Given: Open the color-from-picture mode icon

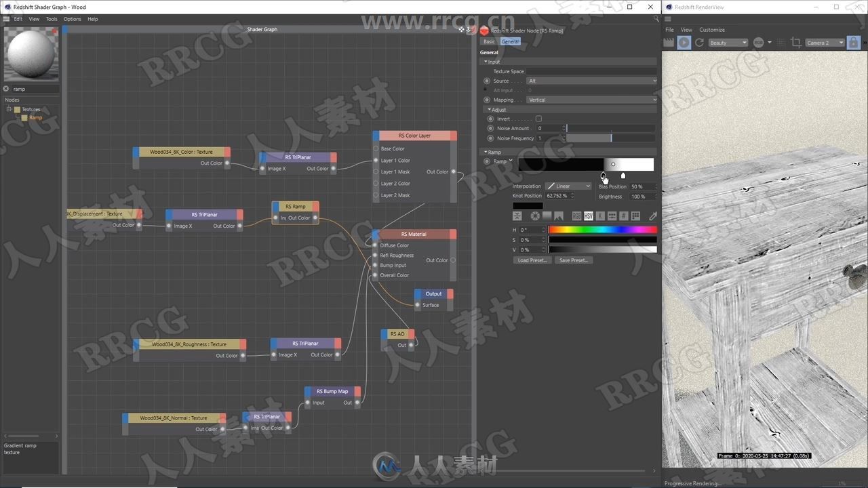Looking at the screenshot, I should point(559,216).
